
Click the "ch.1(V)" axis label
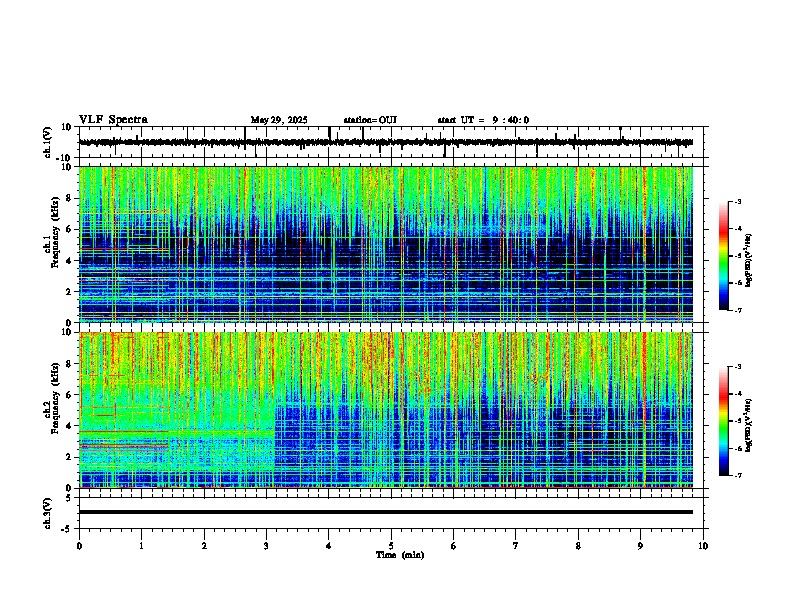click(x=48, y=142)
